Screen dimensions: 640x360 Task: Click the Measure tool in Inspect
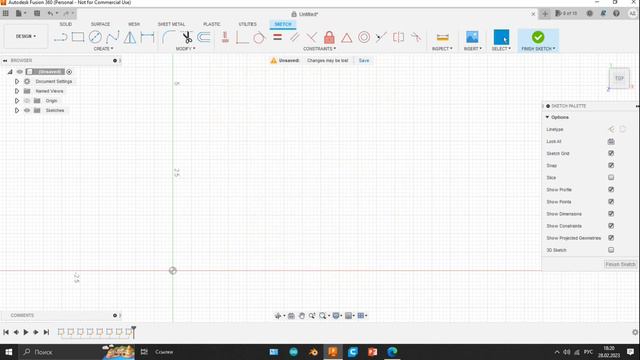click(x=442, y=37)
